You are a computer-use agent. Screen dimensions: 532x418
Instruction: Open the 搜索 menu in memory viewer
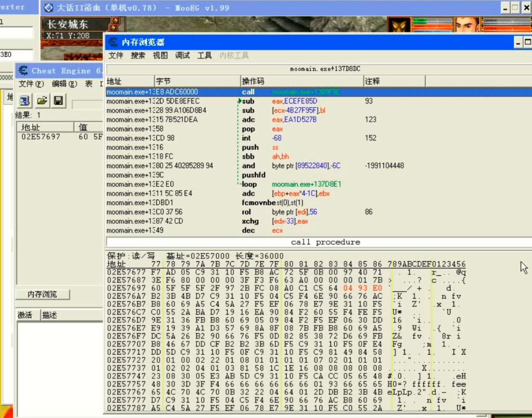[138, 56]
